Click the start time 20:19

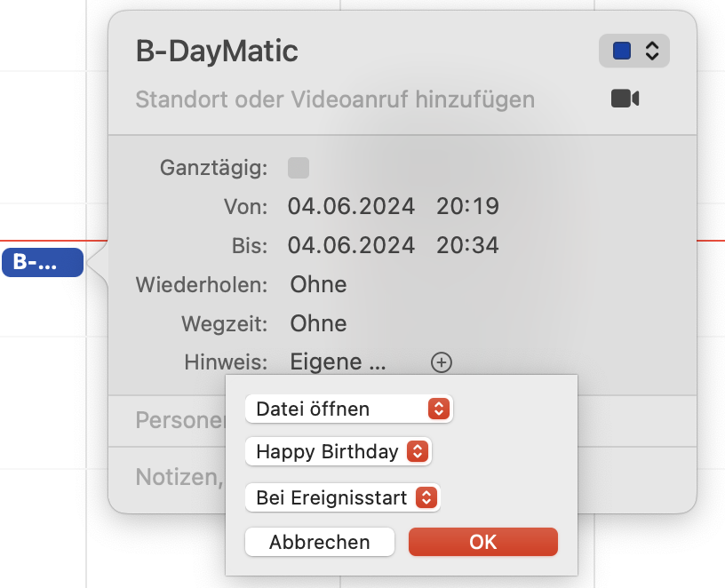[467, 207]
